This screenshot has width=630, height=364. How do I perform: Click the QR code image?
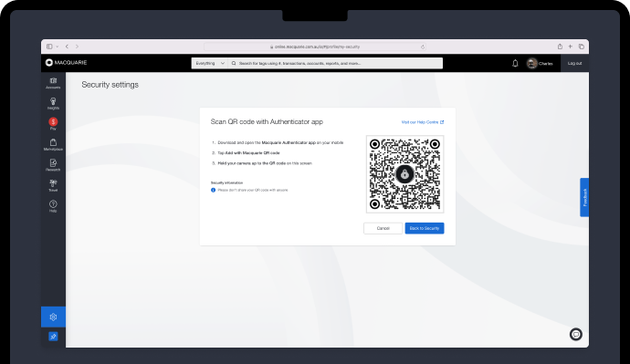(404, 174)
